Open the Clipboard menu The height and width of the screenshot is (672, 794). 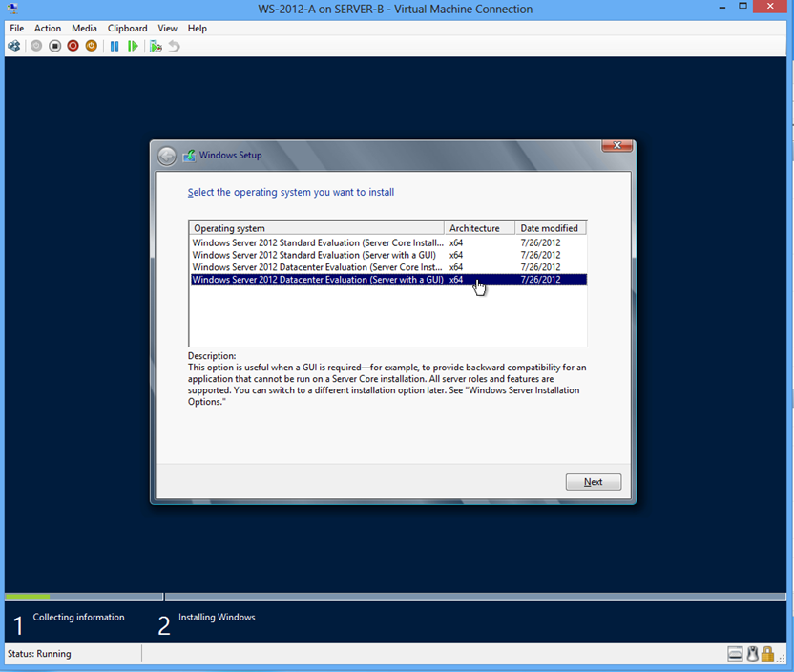(127, 29)
